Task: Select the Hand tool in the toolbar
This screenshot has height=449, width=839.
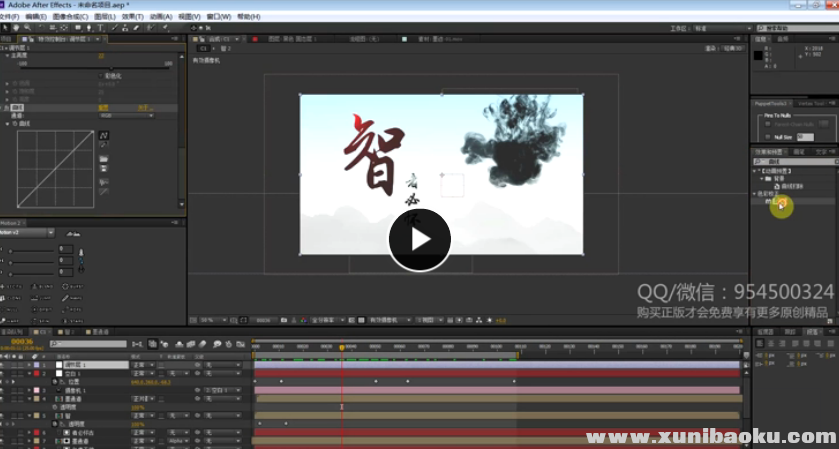Action: pos(17,27)
